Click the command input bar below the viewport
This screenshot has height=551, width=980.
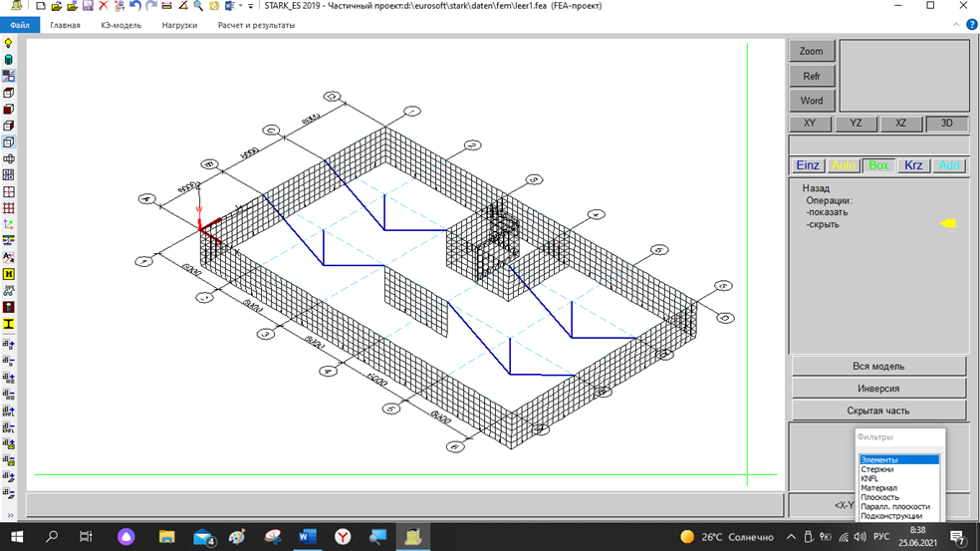click(404, 505)
